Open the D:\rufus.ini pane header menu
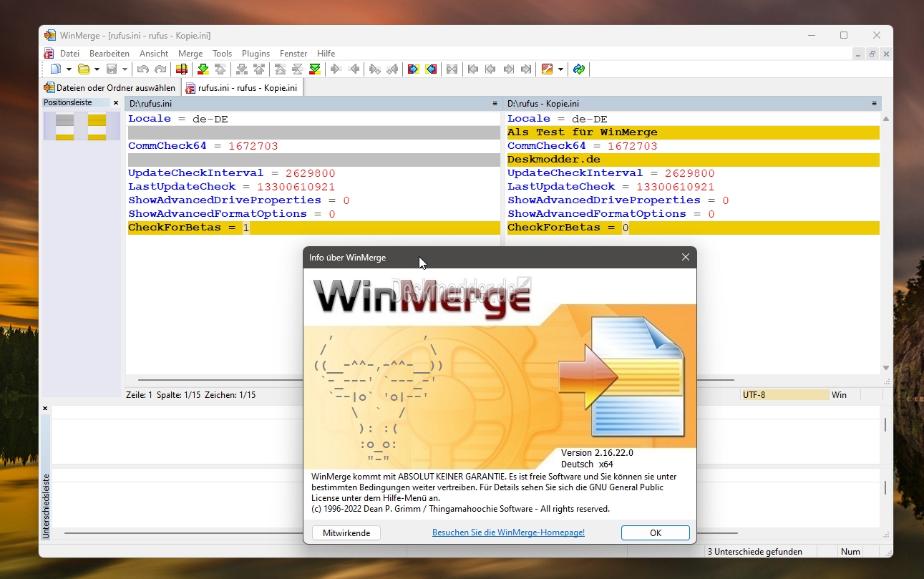This screenshot has height=579, width=924. pyautogui.click(x=495, y=104)
